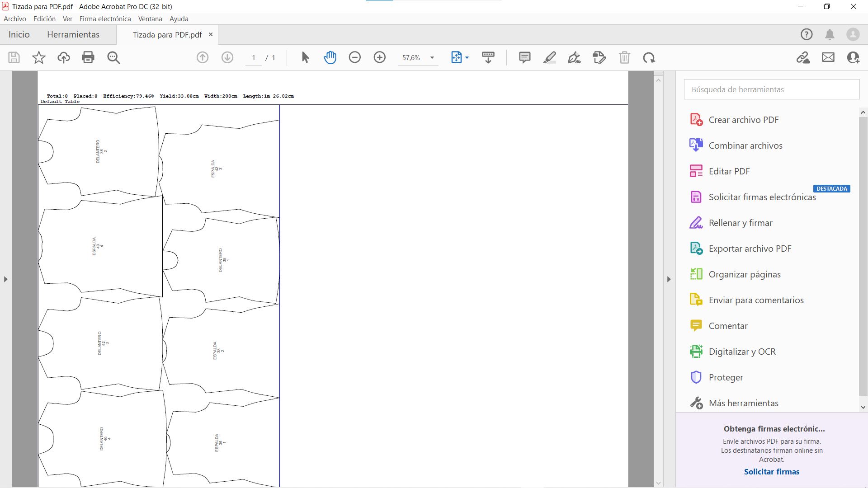Open the account profile avatar

(853, 34)
